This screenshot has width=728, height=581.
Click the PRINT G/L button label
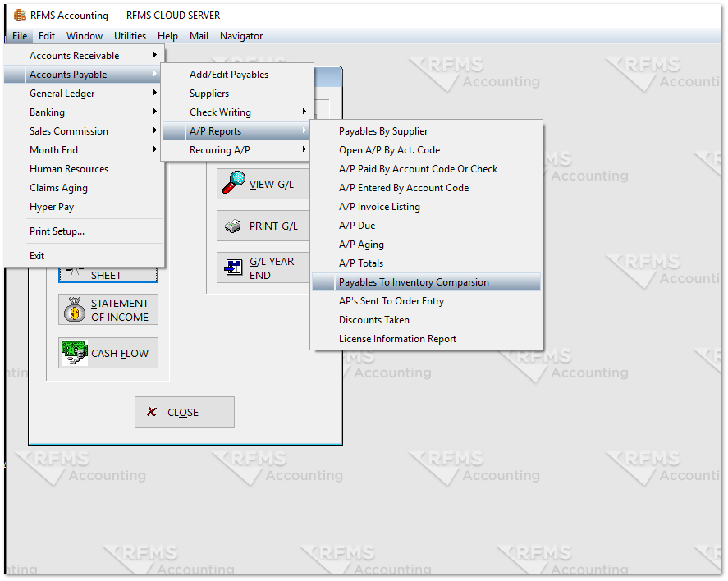click(273, 226)
